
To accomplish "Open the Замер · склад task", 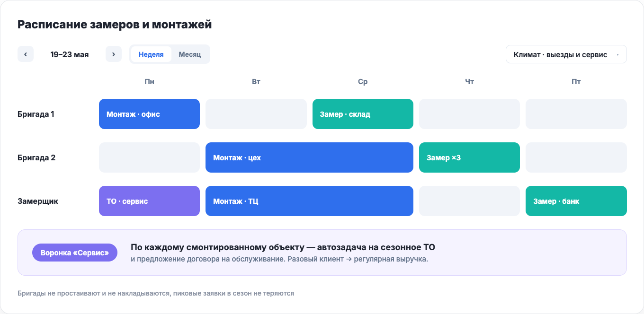I will 363,114.
